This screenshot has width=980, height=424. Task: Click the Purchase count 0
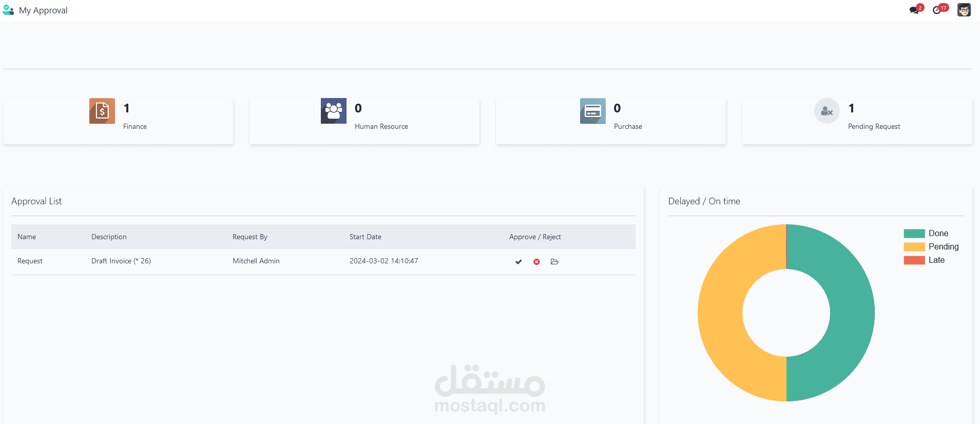click(618, 108)
